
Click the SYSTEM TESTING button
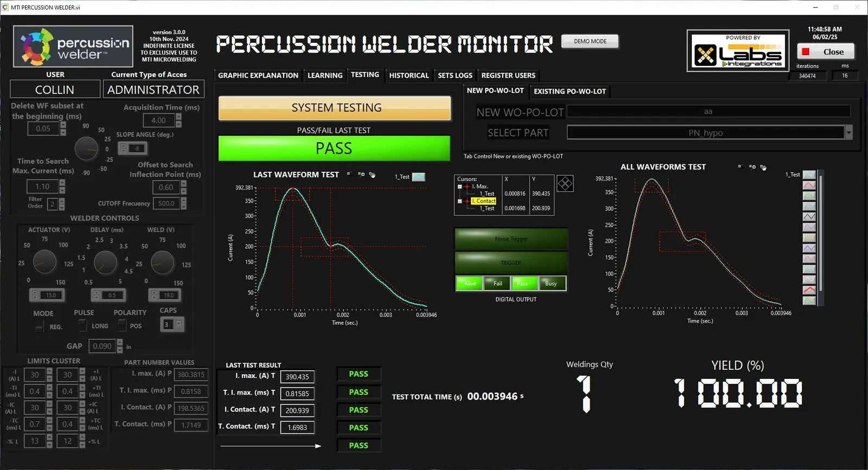[335, 108]
